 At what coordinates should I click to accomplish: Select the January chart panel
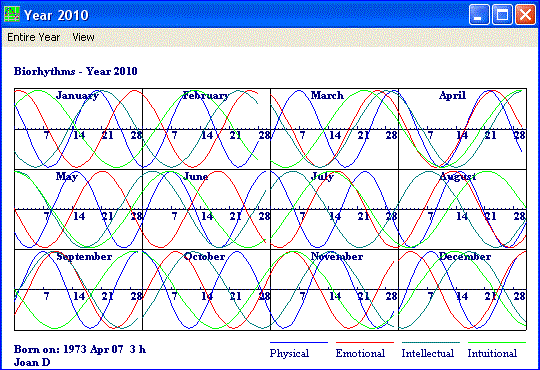click(x=78, y=129)
